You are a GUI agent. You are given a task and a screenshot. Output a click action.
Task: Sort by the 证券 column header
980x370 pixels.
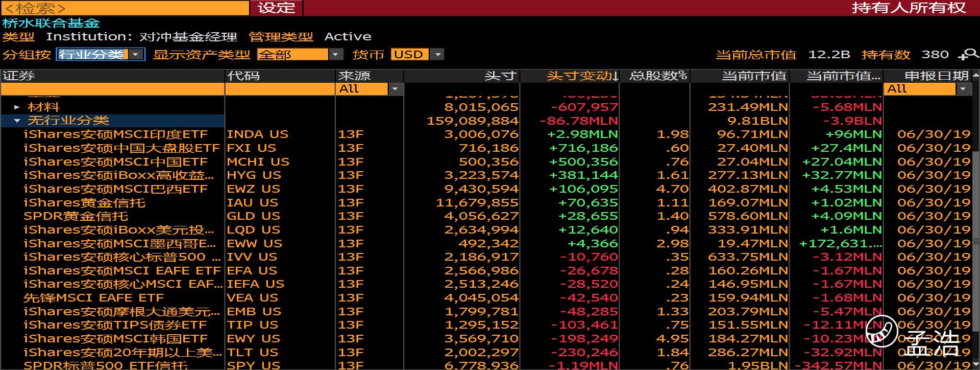pos(113,76)
